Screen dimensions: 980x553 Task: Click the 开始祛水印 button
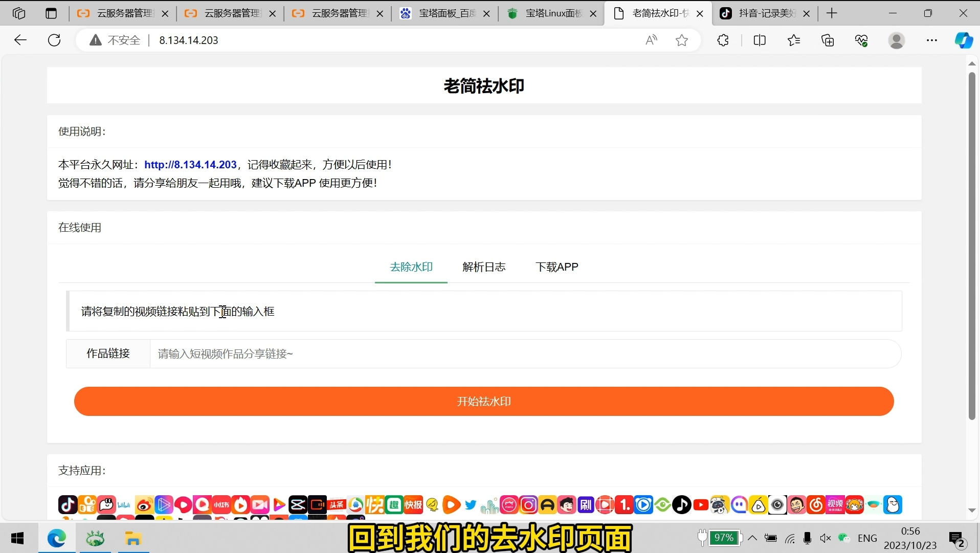pos(484,401)
